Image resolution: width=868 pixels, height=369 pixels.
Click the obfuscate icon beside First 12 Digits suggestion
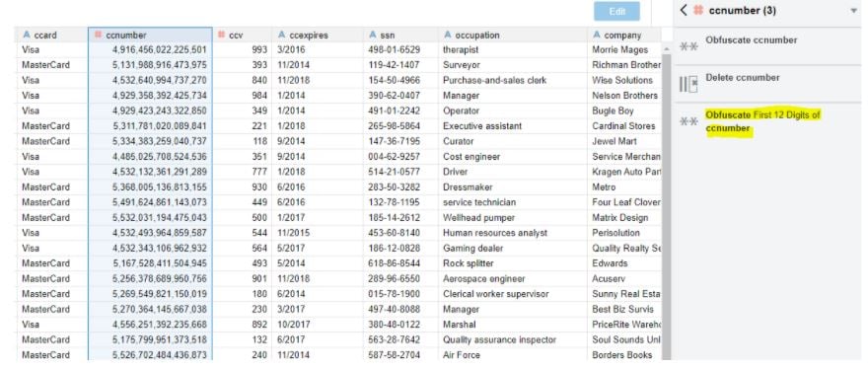tap(688, 121)
